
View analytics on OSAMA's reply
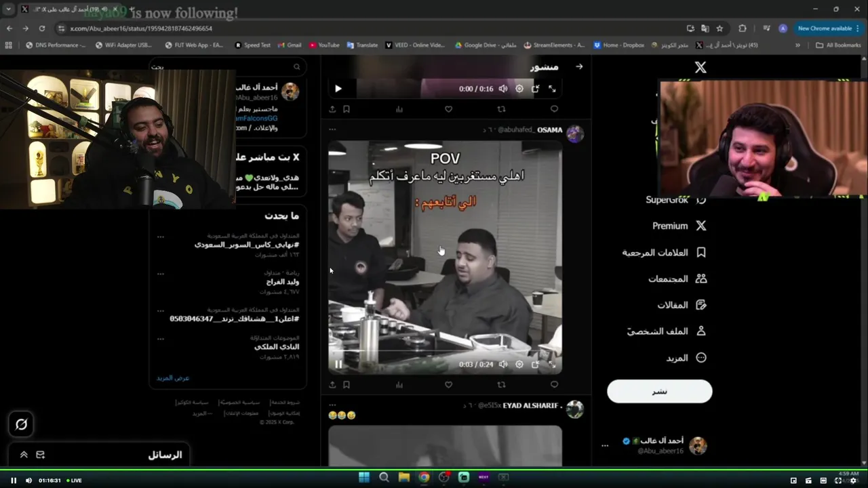coord(399,384)
